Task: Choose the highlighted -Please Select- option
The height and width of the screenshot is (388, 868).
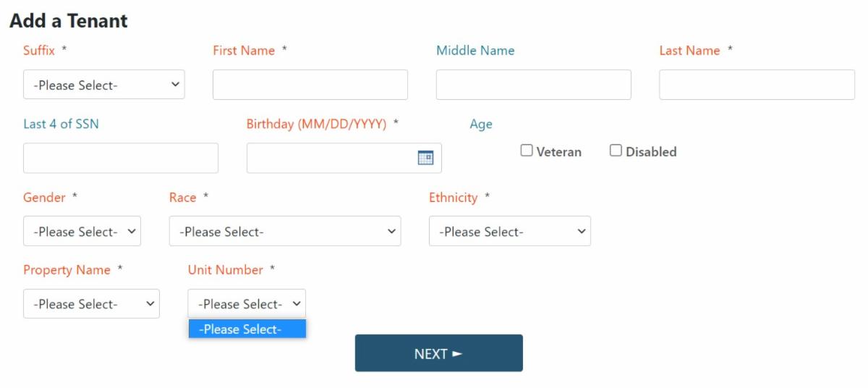Action: [247, 329]
